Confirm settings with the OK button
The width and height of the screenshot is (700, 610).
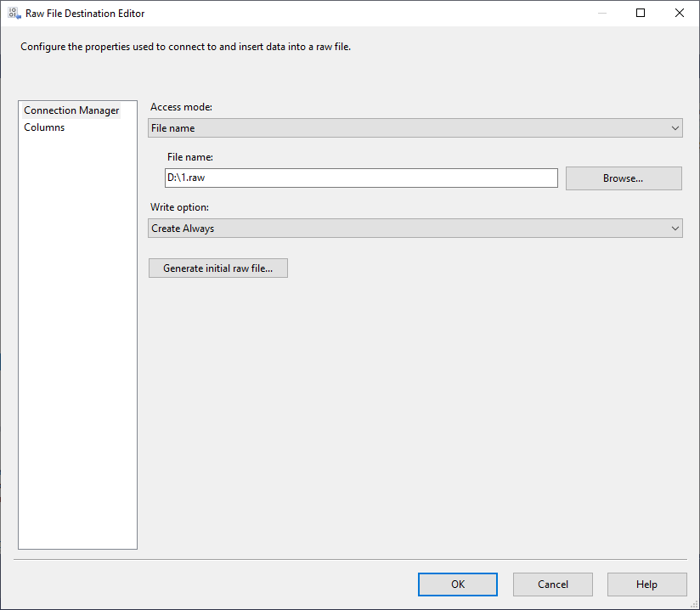(457, 584)
